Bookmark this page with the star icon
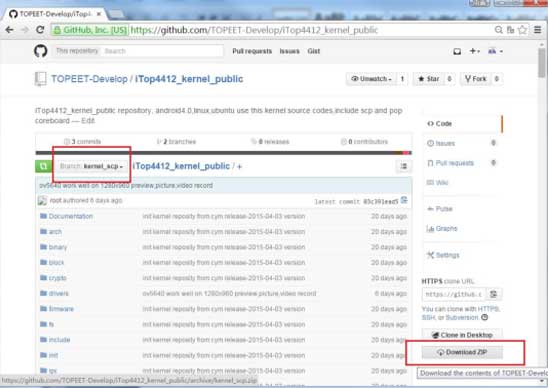Viewport: 548px width, 388px height. (x=522, y=30)
